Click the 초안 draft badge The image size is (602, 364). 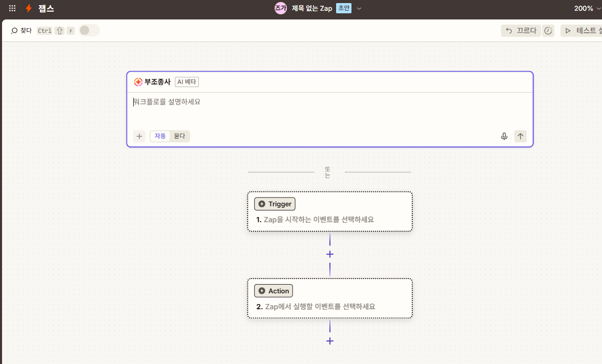pos(344,8)
